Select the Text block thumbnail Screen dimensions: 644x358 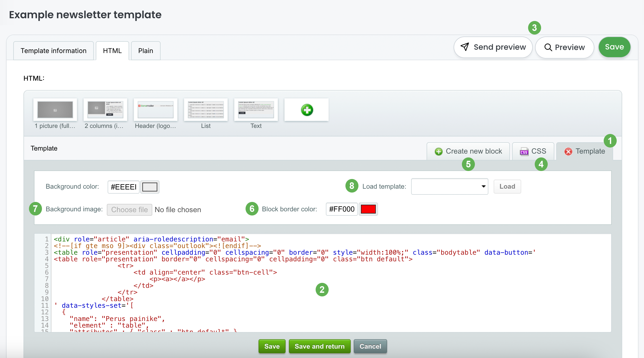(x=256, y=110)
